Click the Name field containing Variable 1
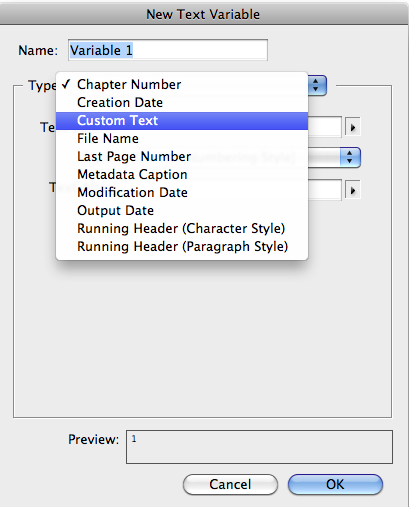The height and width of the screenshot is (507, 409). tap(168, 50)
